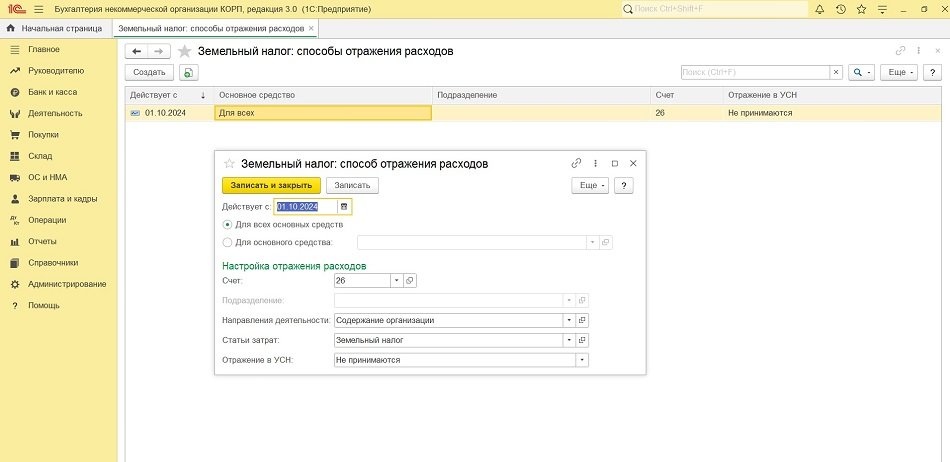
Task: Open the notifications bell icon
Action: (x=820, y=9)
